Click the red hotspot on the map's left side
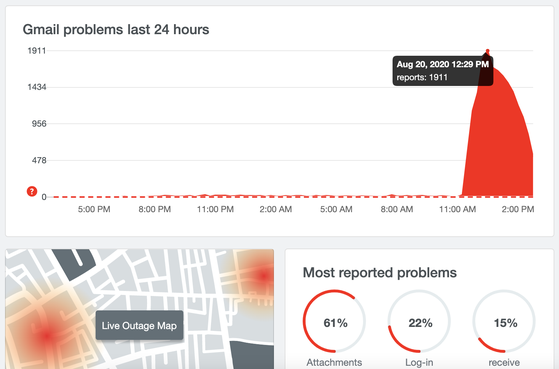This screenshot has height=369, width=559. (x=46, y=335)
